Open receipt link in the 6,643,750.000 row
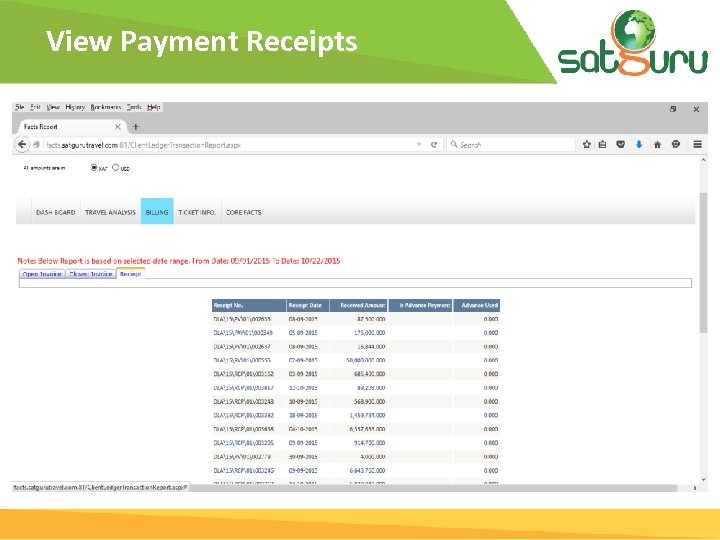 click(x=243, y=470)
